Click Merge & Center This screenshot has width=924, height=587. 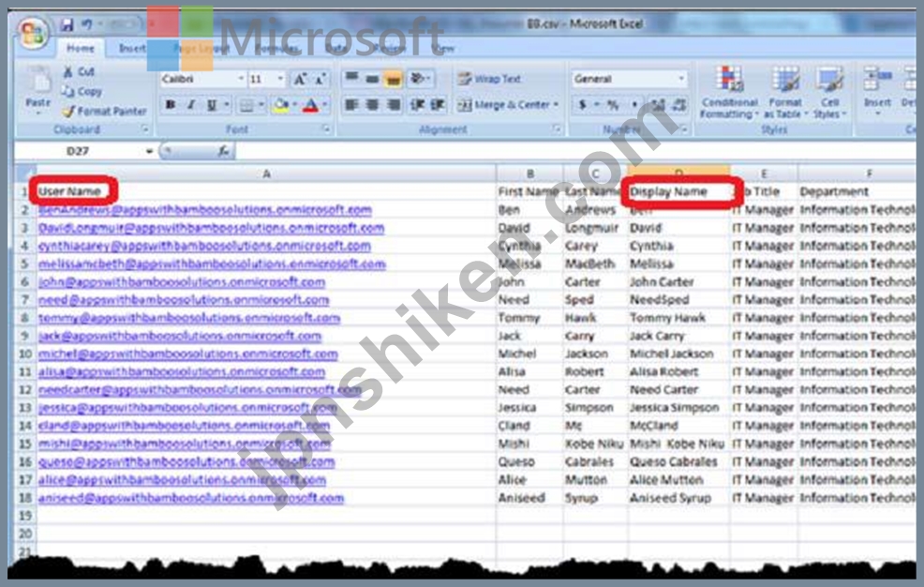[504, 105]
